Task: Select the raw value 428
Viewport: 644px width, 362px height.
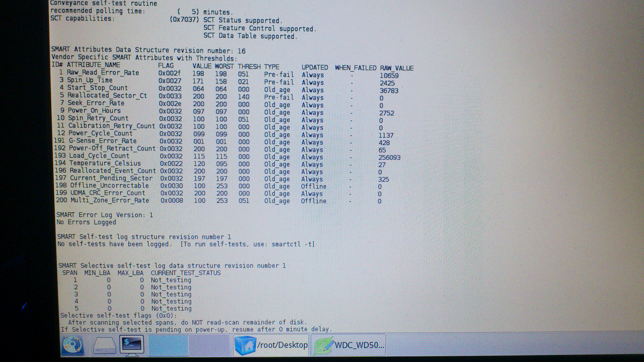Action: [x=384, y=143]
